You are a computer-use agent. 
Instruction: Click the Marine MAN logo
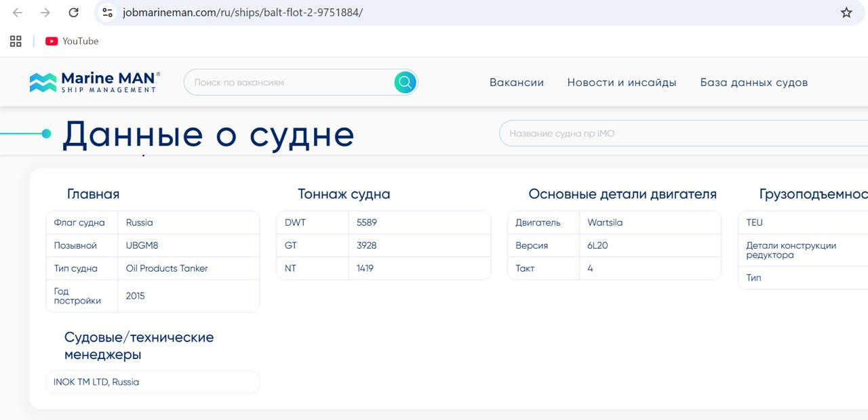pyautogui.click(x=95, y=82)
